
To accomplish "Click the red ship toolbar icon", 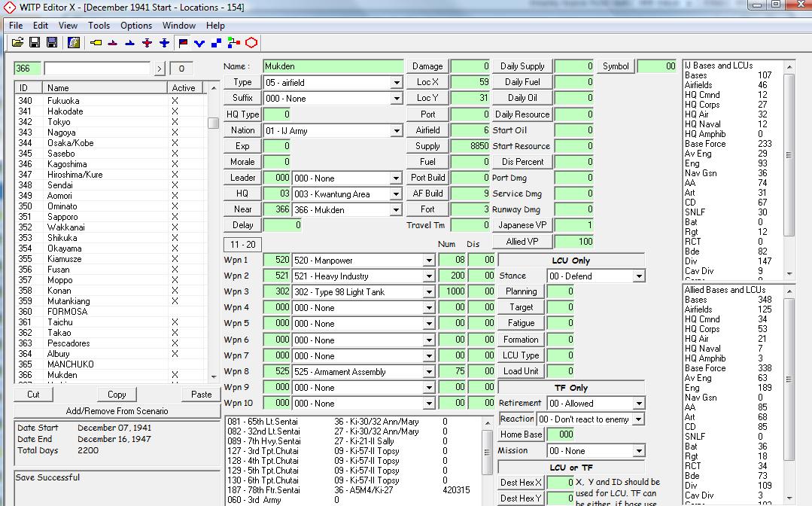I will click(x=113, y=43).
